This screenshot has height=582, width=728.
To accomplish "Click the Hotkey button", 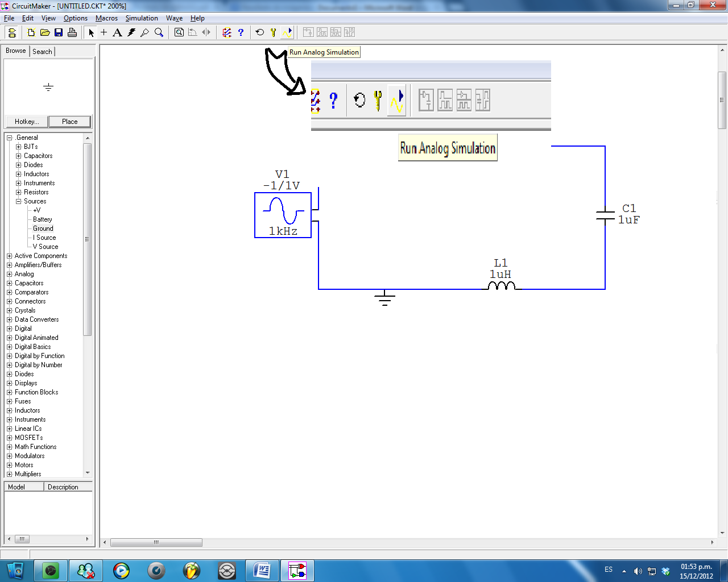I will click(x=26, y=122).
